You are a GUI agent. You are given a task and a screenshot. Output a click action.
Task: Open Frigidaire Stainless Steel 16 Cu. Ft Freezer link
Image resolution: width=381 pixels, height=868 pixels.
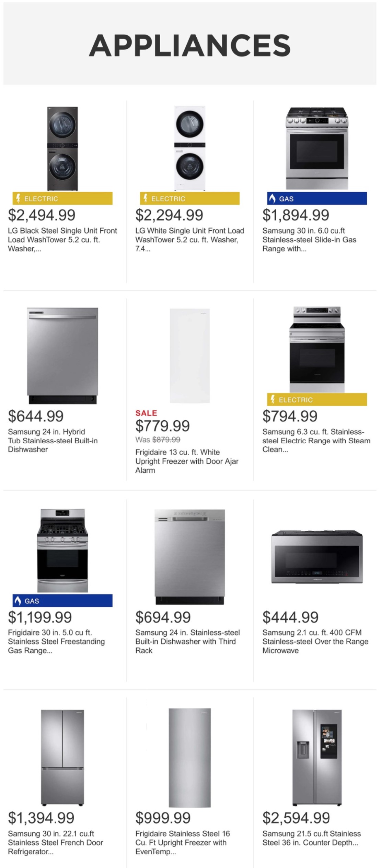tap(183, 842)
